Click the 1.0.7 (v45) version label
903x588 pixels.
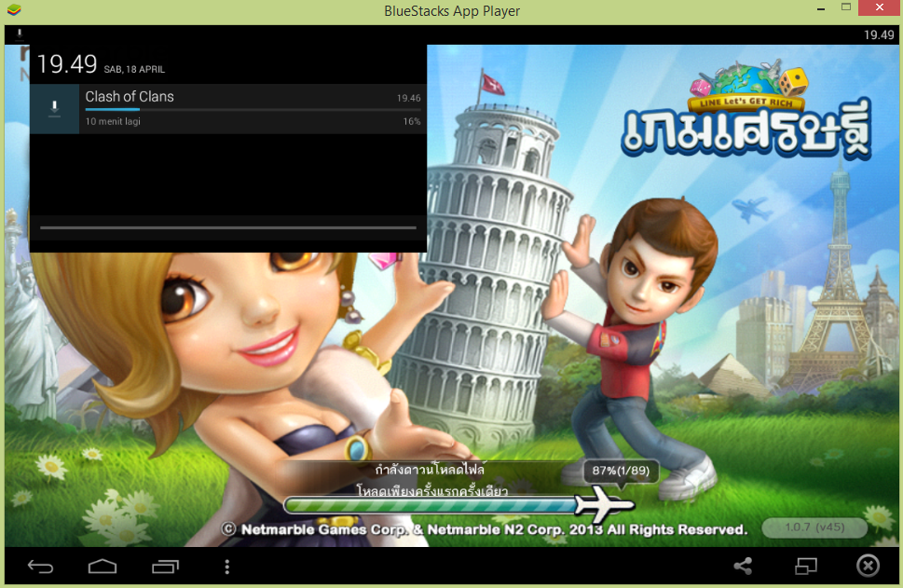click(x=814, y=526)
